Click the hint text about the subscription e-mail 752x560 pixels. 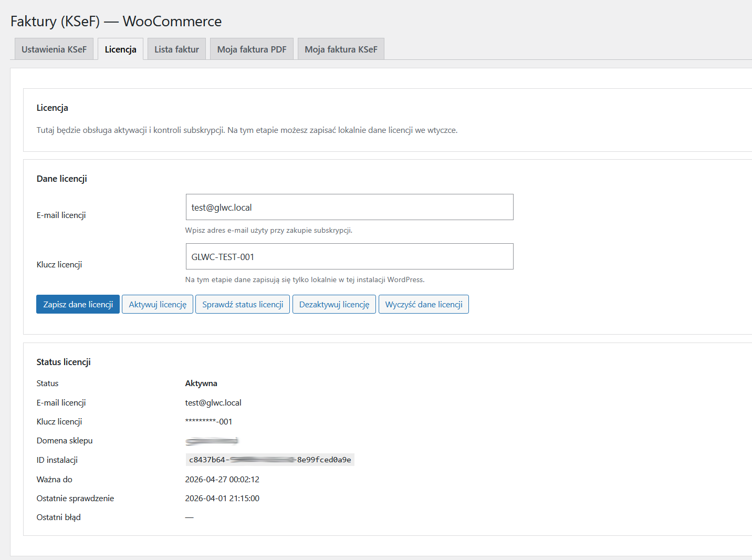tap(269, 230)
